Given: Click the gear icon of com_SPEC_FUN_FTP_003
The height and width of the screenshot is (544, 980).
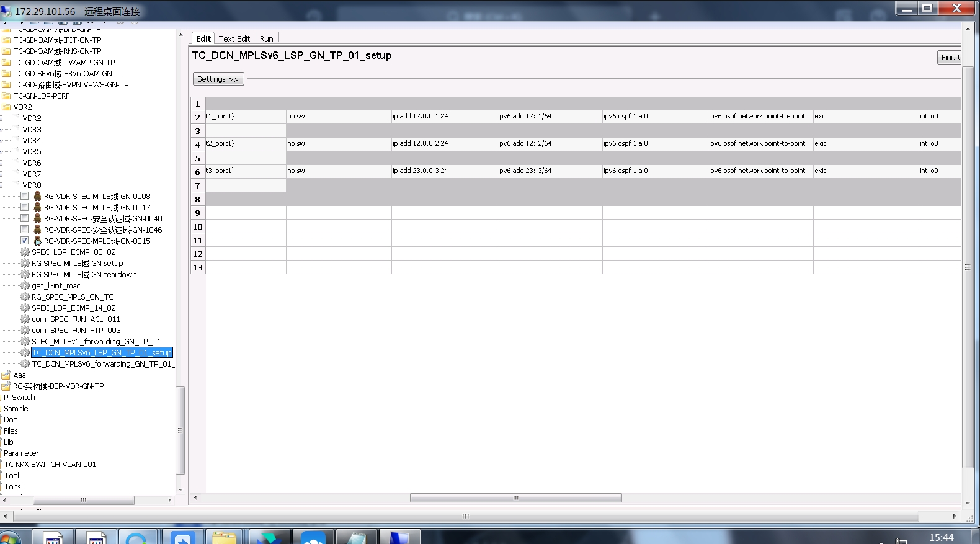Looking at the screenshot, I should [25, 330].
